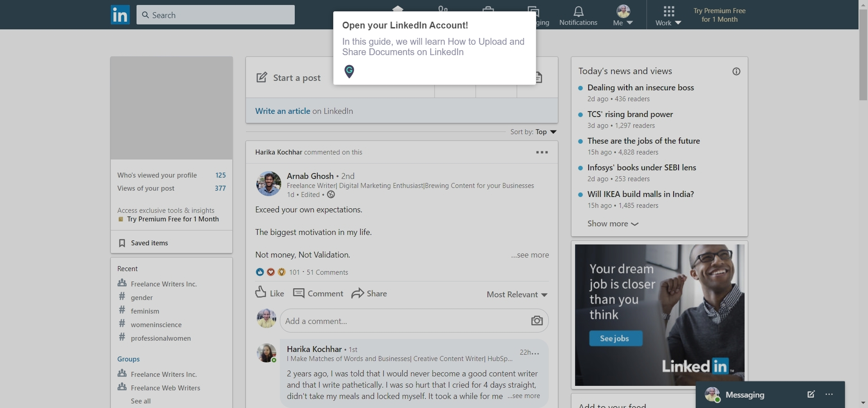
Task: Open the Jobs briefcase icon
Action: point(488,10)
